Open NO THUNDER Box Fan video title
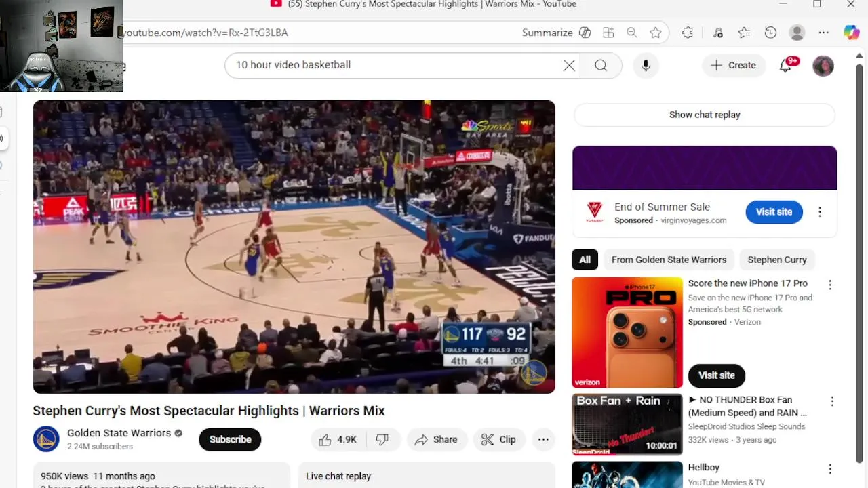The width and height of the screenshot is (868, 488). pos(747,406)
